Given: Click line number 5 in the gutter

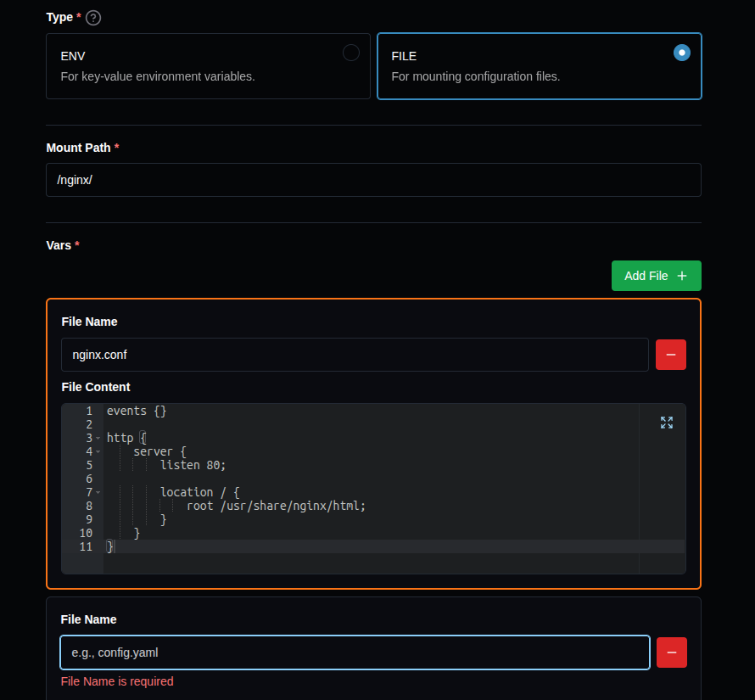Looking at the screenshot, I should (89, 465).
